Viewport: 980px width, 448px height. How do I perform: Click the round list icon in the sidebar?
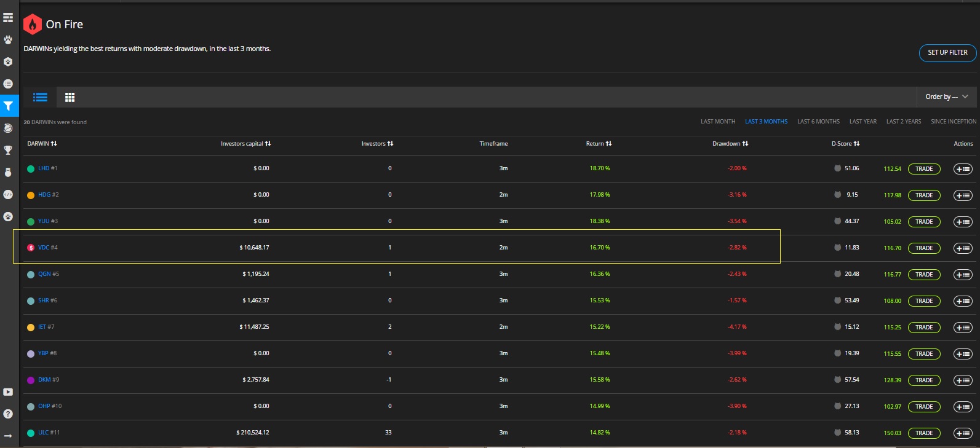point(8,84)
